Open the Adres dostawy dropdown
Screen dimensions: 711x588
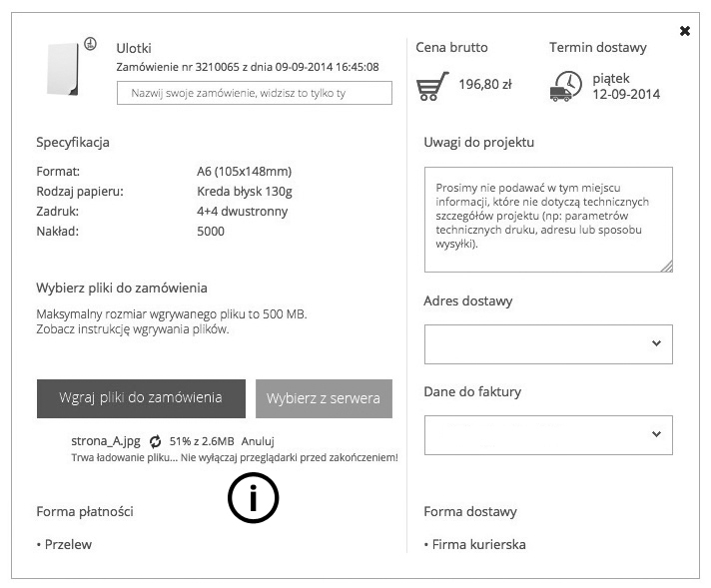pyautogui.click(x=548, y=344)
